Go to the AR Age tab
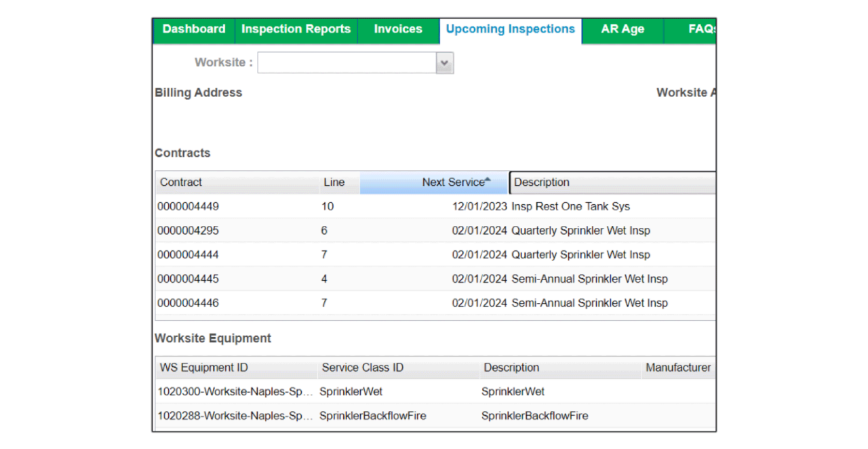This screenshot has height=449, width=868. click(622, 29)
